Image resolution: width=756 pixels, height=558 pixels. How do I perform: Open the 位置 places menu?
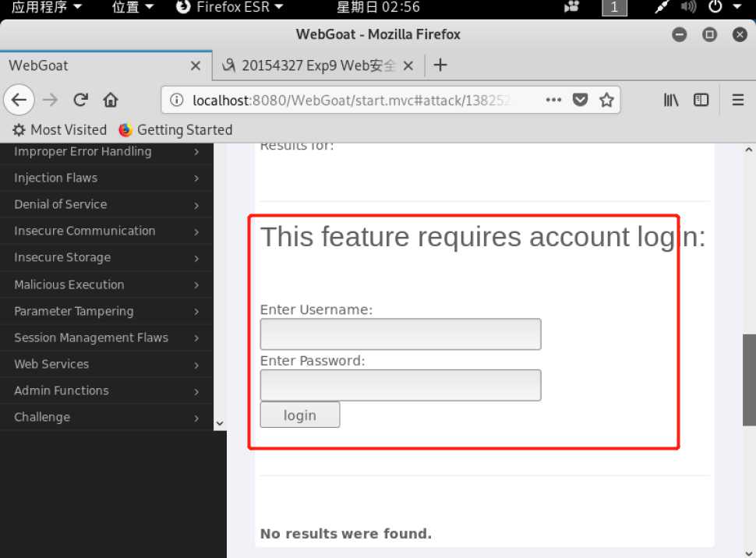[132, 7]
